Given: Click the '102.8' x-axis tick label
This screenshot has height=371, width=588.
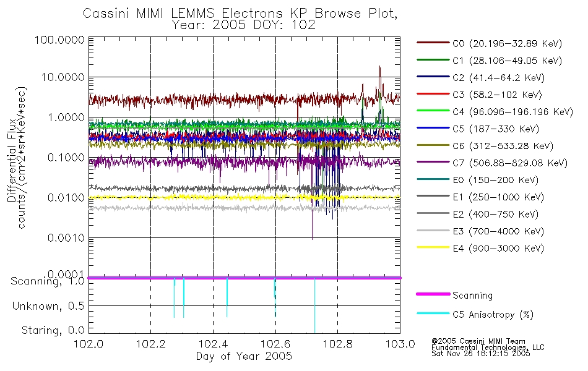Looking at the screenshot, I should click(337, 344).
